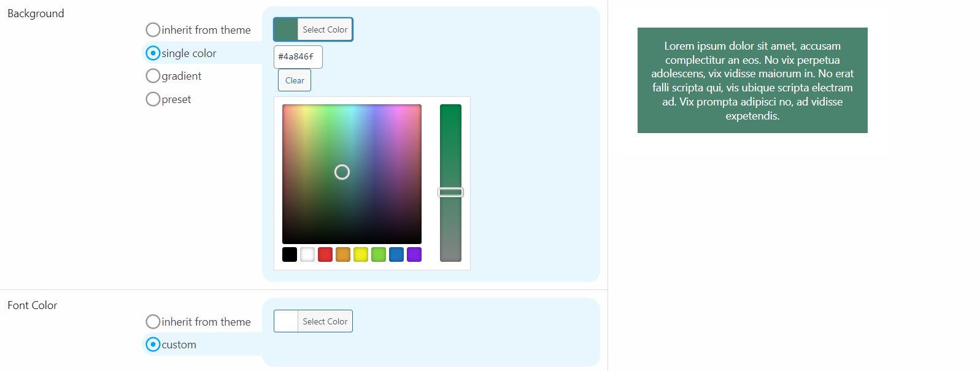Click the "Background" section label

[36, 13]
